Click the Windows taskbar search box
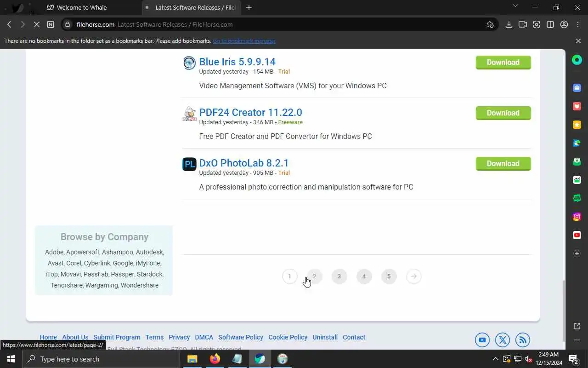The width and height of the screenshot is (588, 368). click(101, 359)
